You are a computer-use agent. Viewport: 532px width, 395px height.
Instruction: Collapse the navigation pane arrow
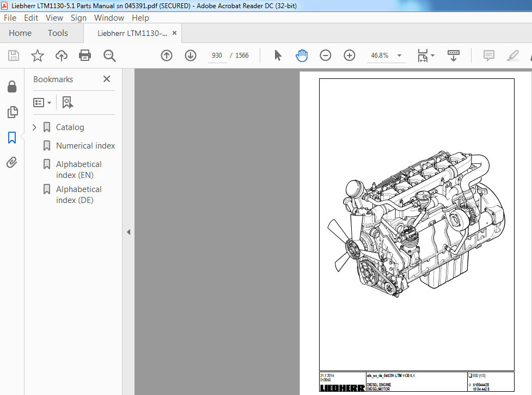pos(129,232)
